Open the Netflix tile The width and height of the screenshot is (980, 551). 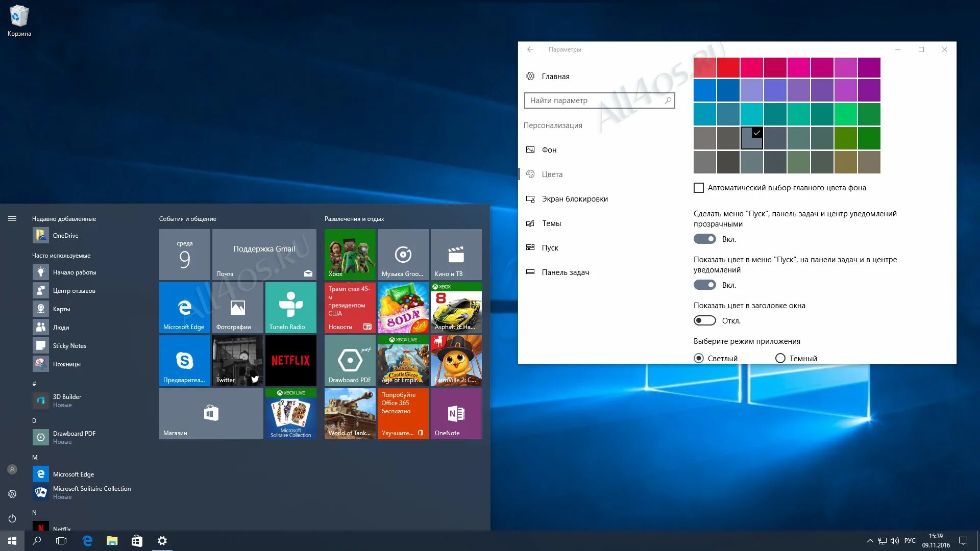290,360
